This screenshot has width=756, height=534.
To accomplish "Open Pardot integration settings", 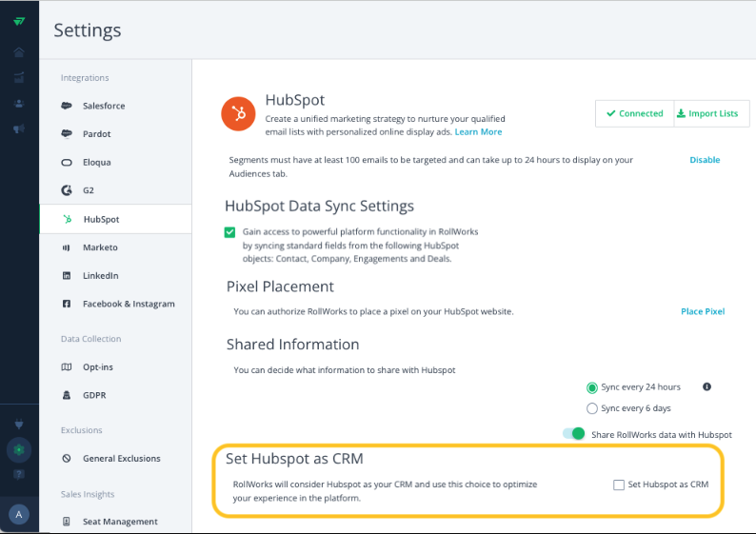I will coord(115,133).
